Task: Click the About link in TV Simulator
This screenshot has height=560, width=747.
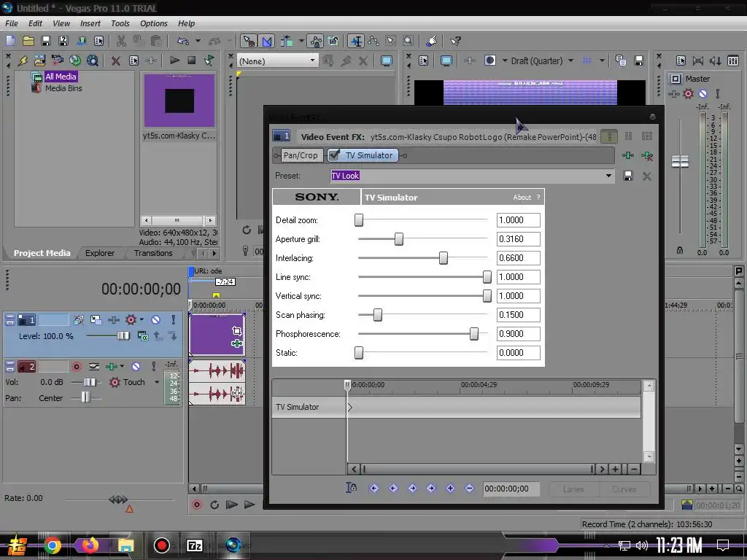Action: [522, 197]
